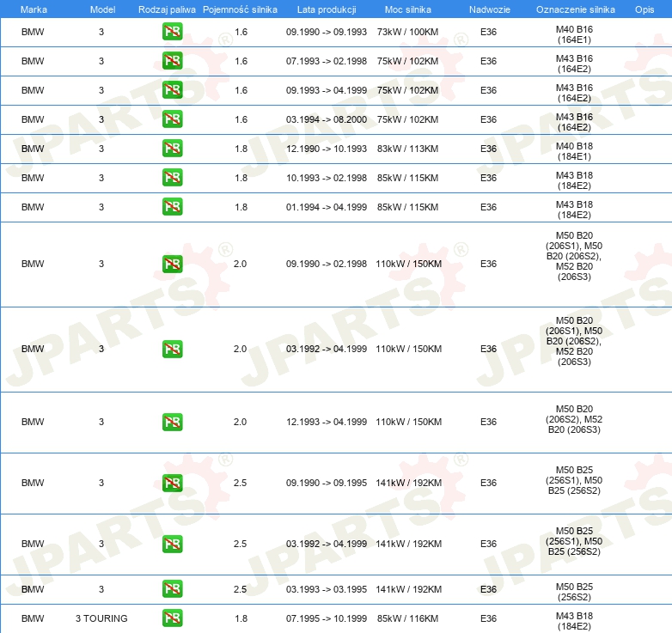Image resolution: width=672 pixels, height=633 pixels.
Task: Select BMW cell in 12.1990 -> 10.1993 row
Action: [x=33, y=149]
